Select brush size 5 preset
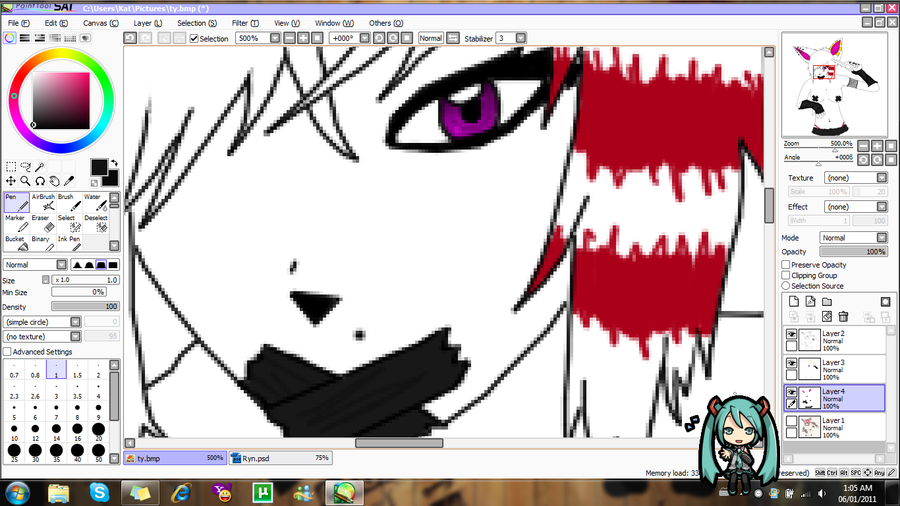 14,411
